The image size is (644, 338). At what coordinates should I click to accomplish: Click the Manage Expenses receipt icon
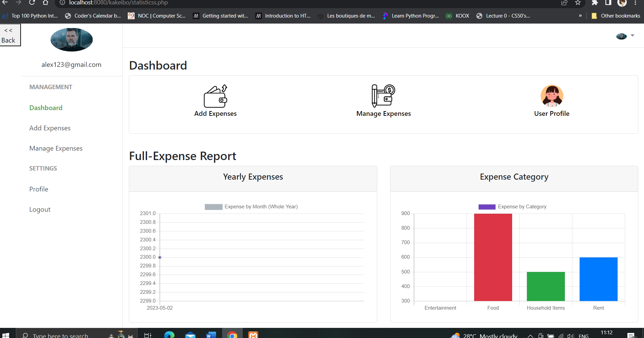[382, 96]
